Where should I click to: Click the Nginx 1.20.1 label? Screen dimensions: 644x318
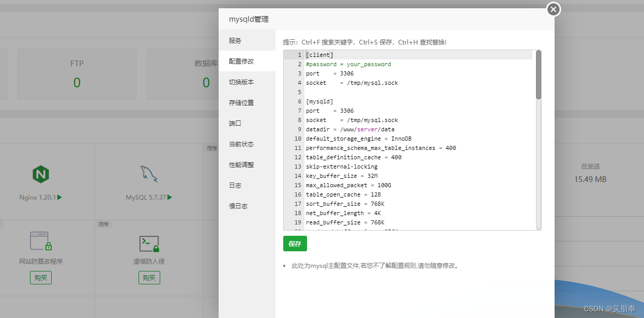pos(38,198)
